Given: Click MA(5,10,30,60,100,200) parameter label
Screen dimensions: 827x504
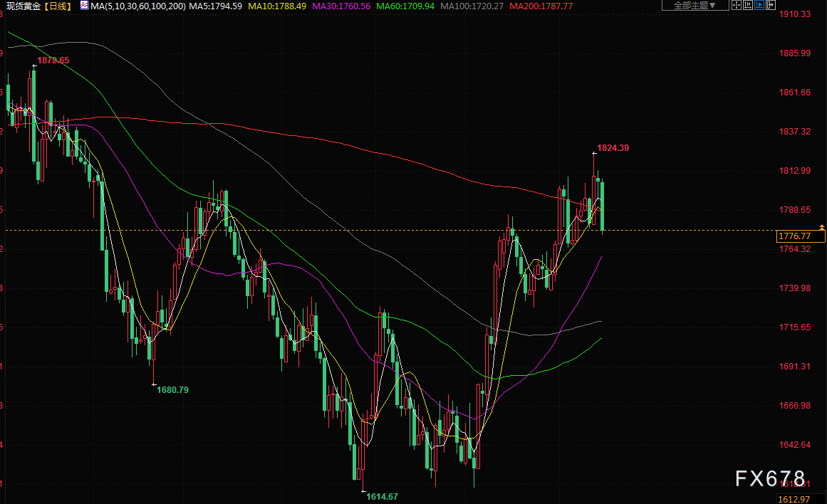Looking at the screenshot, I should [138, 6].
